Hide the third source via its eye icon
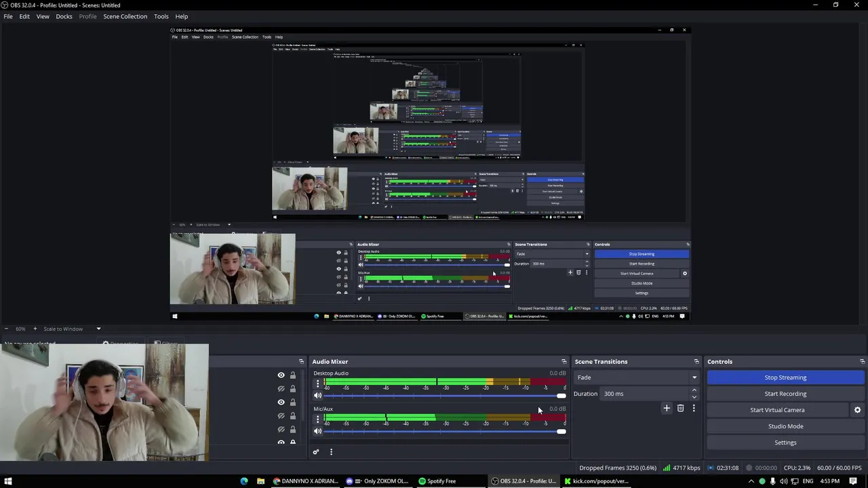This screenshot has width=868, height=488. (x=281, y=402)
